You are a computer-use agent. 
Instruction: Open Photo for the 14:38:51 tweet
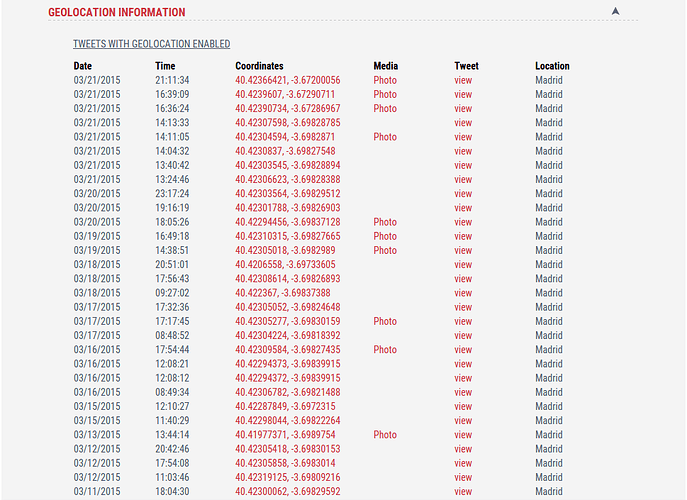[x=385, y=250]
